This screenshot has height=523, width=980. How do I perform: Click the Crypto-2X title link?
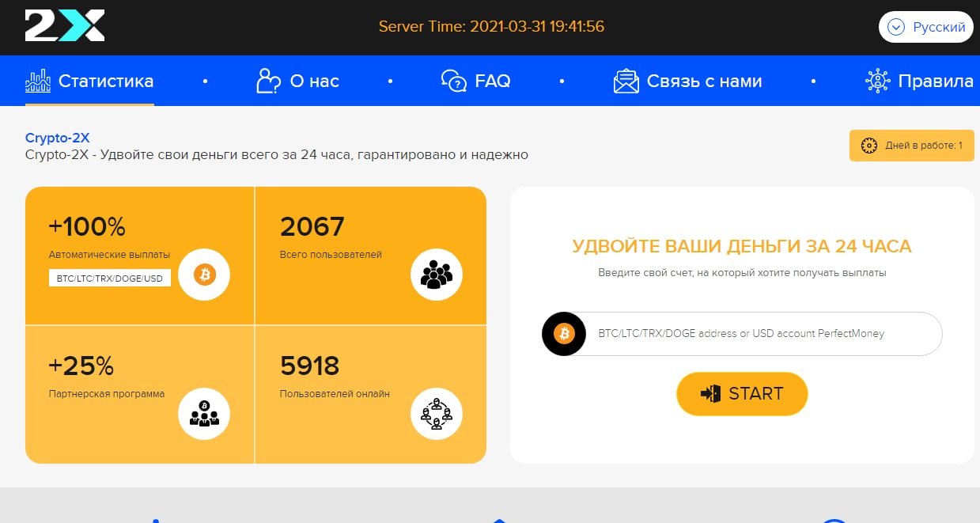pyautogui.click(x=58, y=138)
